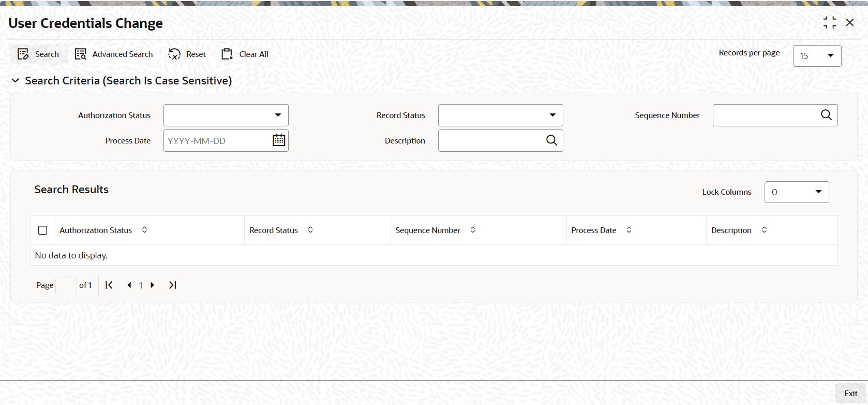Click the page number input box
868x405 pixels.
[66, 286]
